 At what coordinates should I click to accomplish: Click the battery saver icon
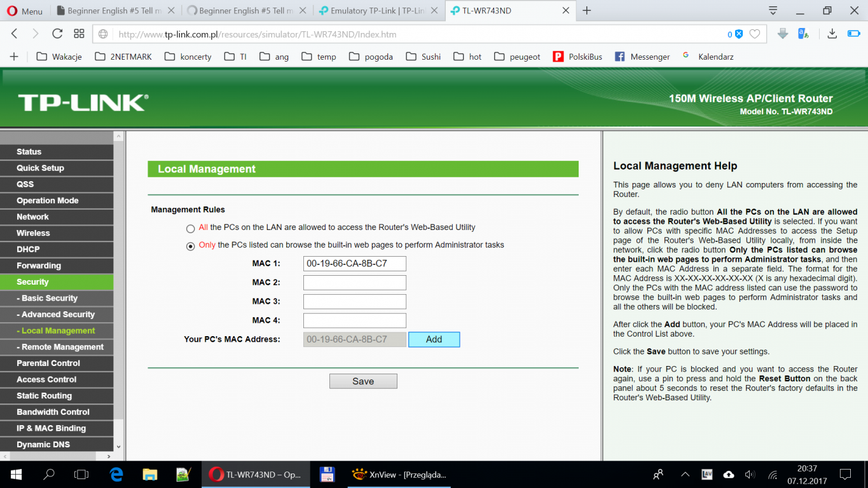853,34
